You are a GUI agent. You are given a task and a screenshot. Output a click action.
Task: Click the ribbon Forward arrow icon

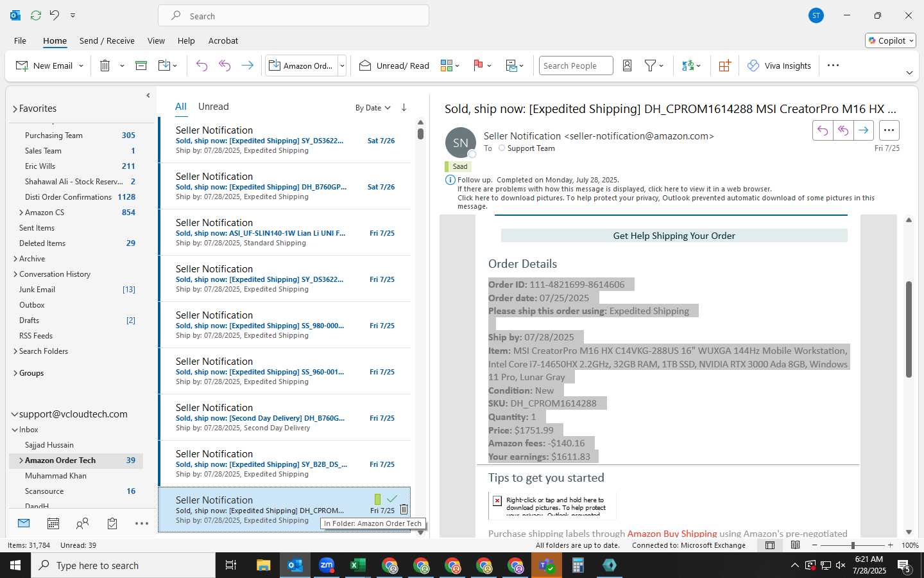click(247, 66)
